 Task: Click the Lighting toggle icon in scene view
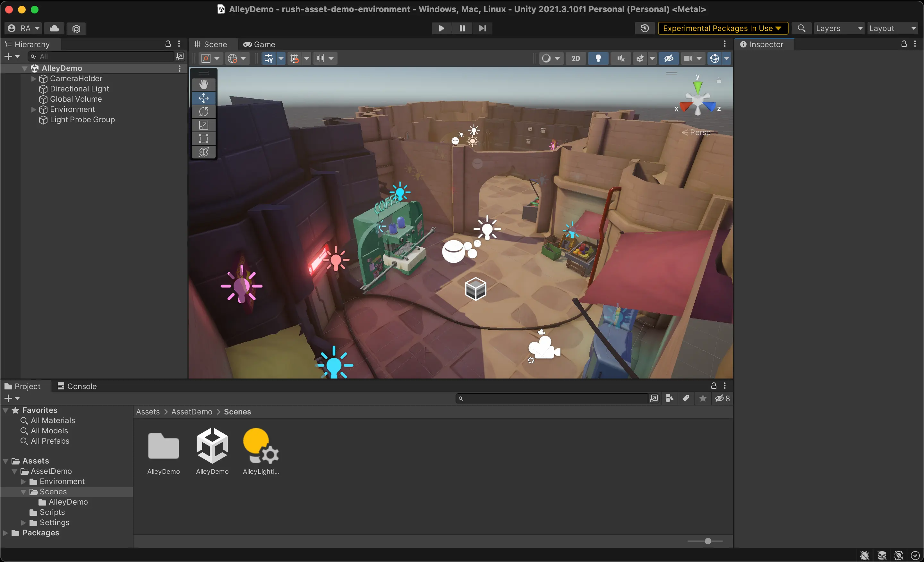(x=597, y=58)
